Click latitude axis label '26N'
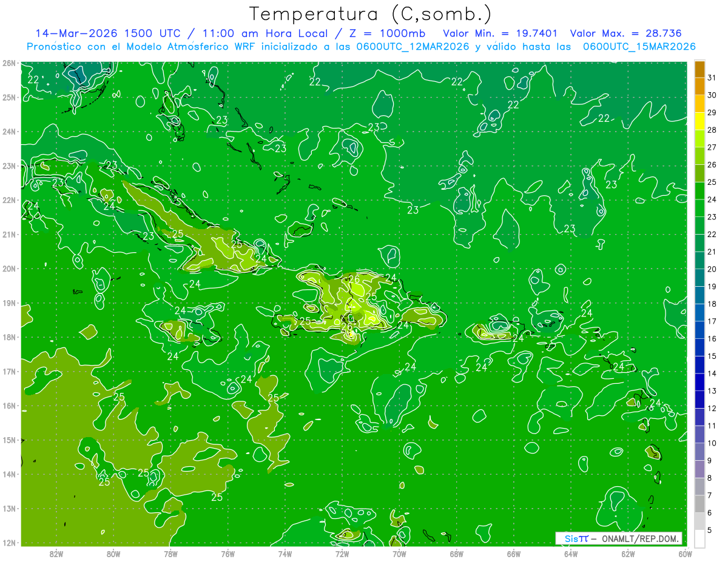The height and width of the screenshot is (562, 728). tap(9, 63)
